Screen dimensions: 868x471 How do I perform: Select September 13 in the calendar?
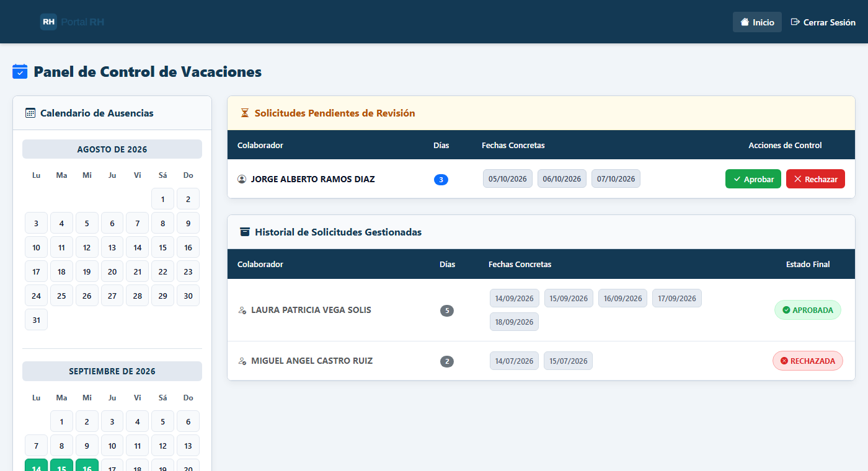point(188,445)
